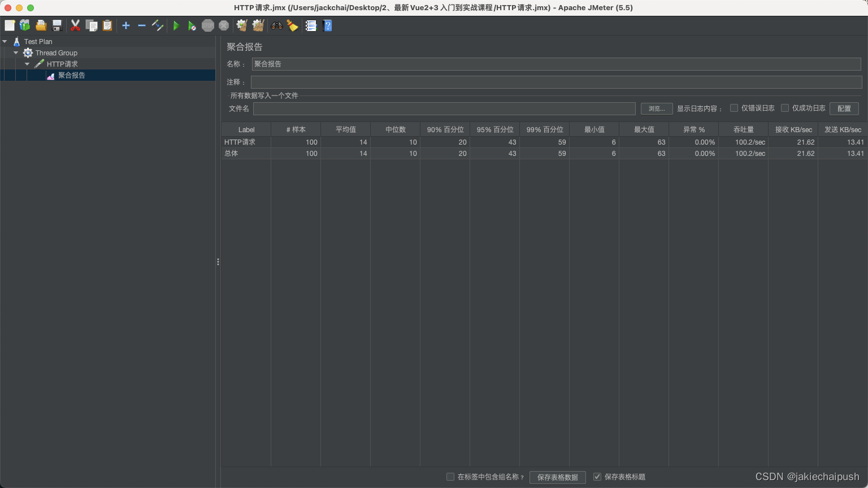Viewport: 868px width, 488px height.
Task: Toggle the 仅成功日志 checkbox
Action: tap(785, 108)
